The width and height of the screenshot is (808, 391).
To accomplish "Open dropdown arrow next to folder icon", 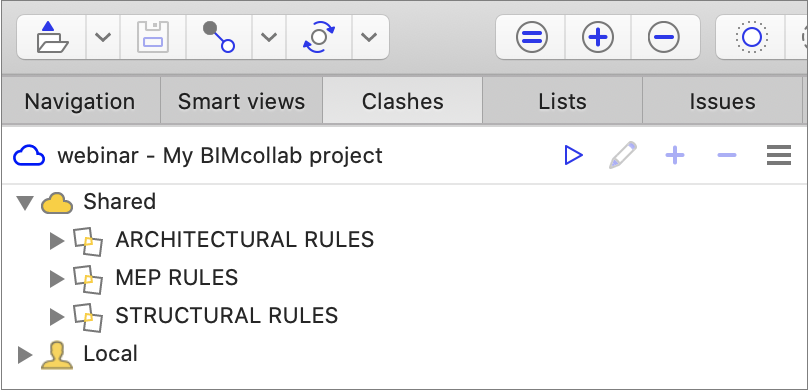I will click(103, 37).
